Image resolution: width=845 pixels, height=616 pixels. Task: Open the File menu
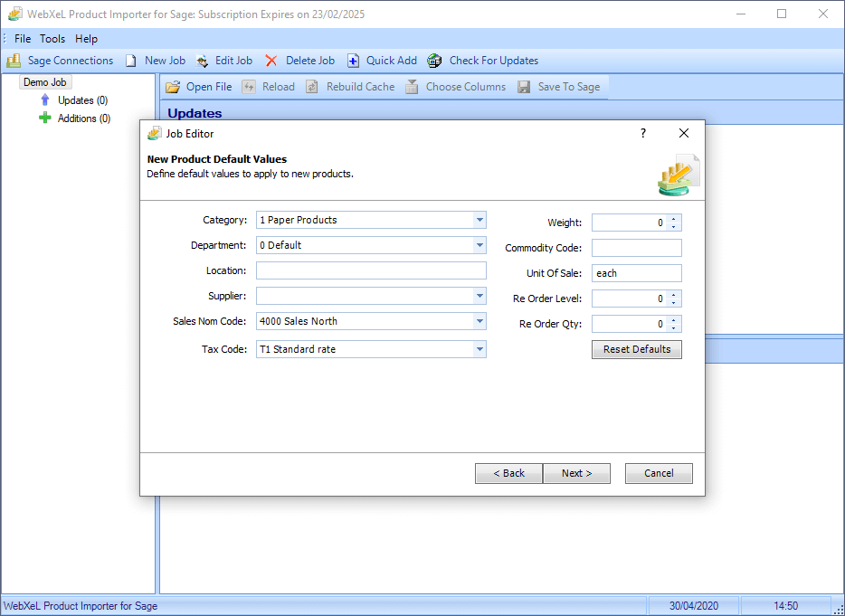click(x=23, y=39)
